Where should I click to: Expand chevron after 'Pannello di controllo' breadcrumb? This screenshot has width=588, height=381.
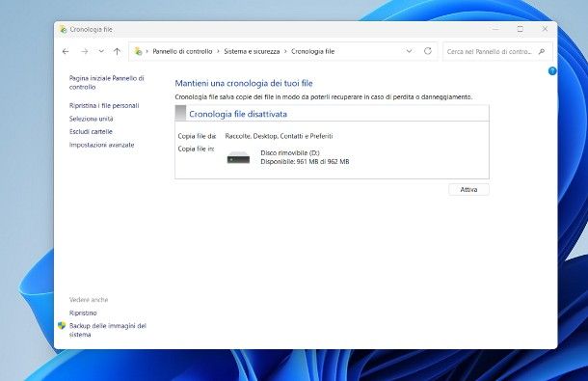point(218,51)
